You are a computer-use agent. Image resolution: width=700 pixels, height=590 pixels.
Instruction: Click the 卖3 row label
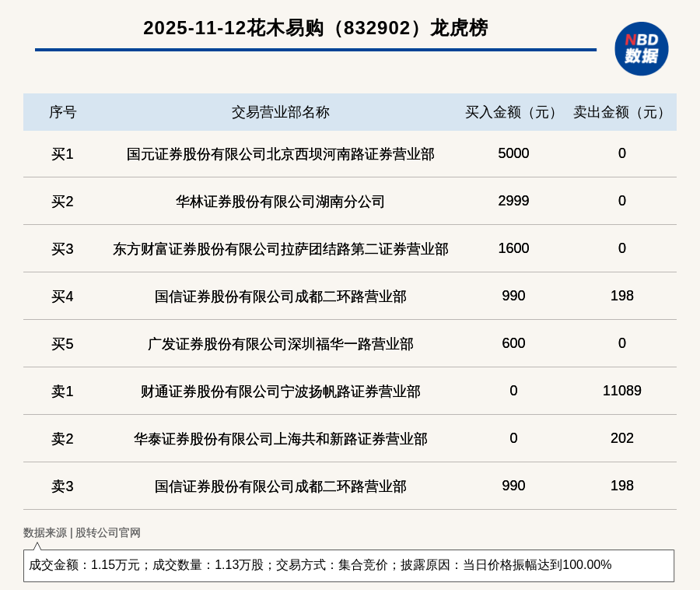[62, 486]
